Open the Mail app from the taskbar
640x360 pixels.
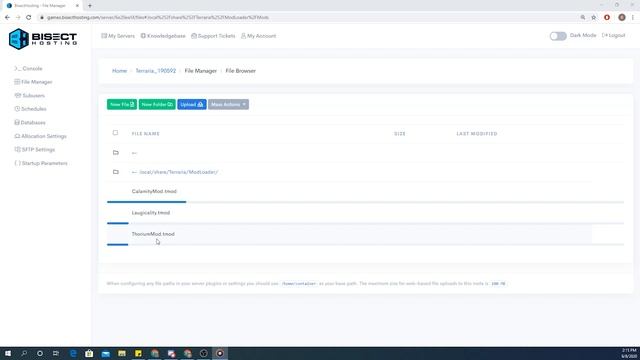pos(106,353)
